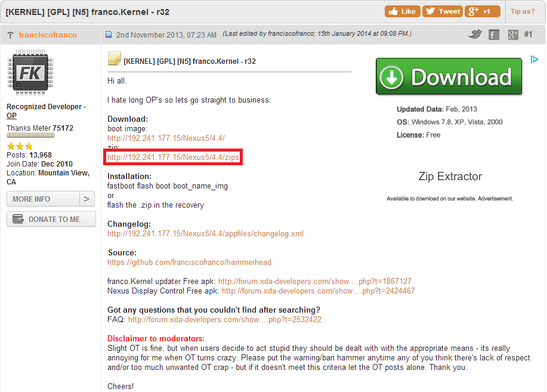Image resolution: width=547 pixels, height=392 pixels.
Task: Open the Nexus5/4.4/zips download link
Action: 173,158
